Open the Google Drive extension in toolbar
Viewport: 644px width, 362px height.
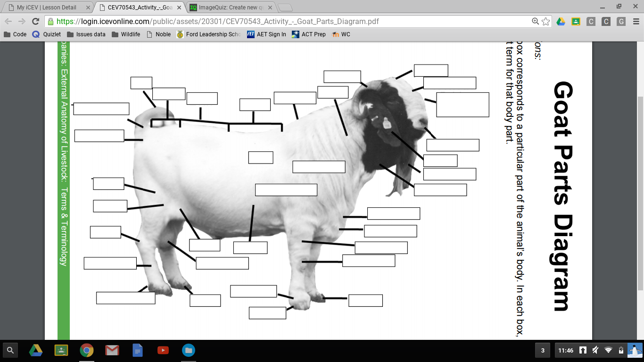[x=561, y=21]
